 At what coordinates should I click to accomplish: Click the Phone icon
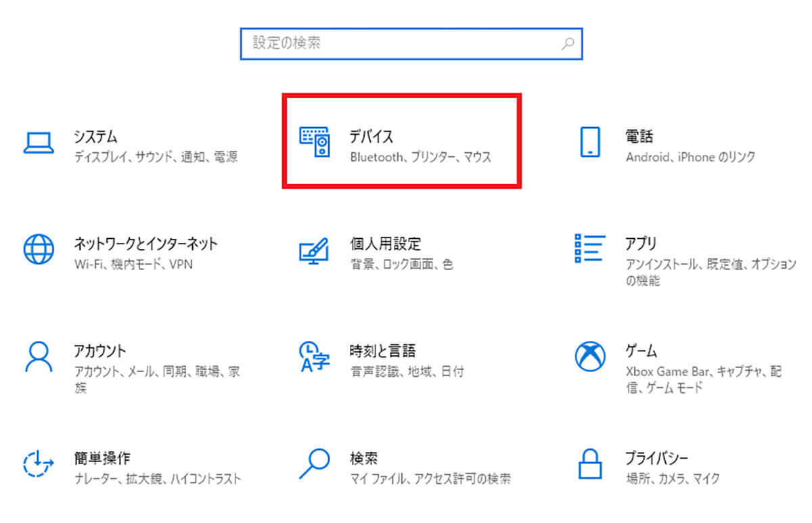[x=590, y=143]
